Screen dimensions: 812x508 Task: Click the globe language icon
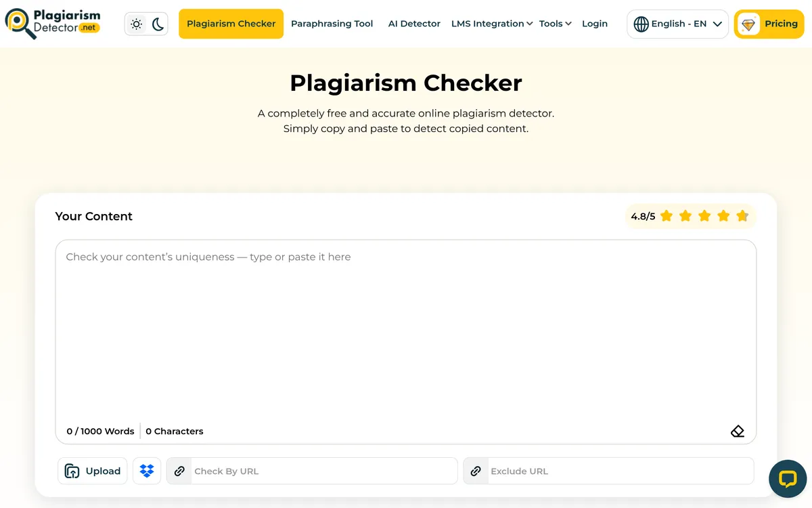[641, 24]
